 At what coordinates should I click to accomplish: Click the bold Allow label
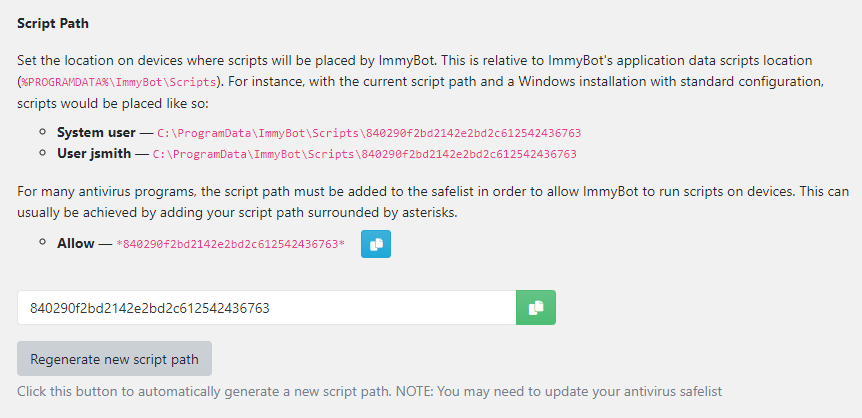[x=77, y=244]
